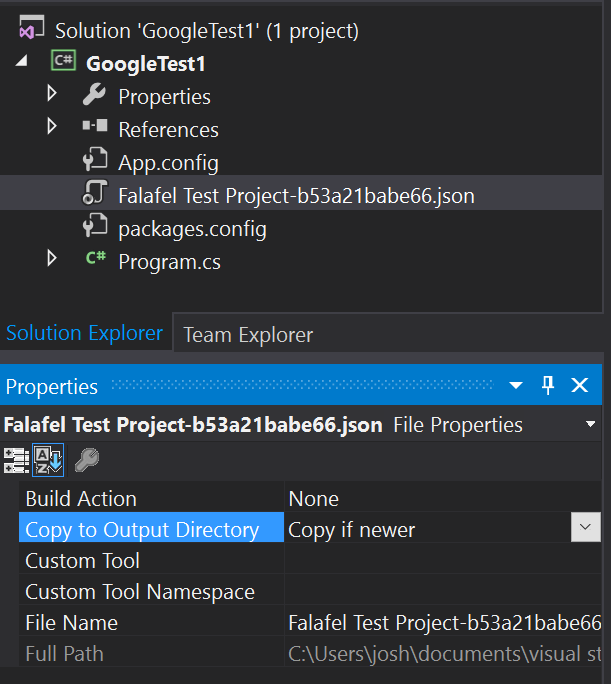Switch to Categorized view in Properties
This screenshot has height=684, width=611.
tap(16, 460)
